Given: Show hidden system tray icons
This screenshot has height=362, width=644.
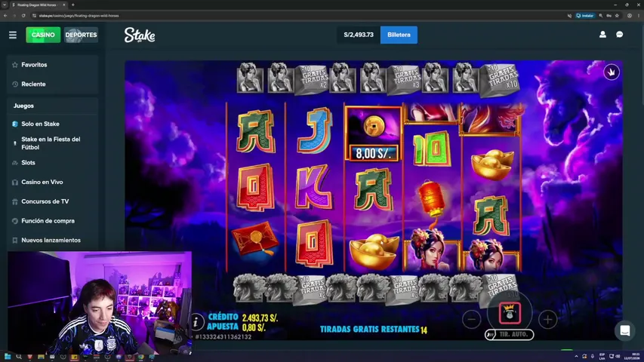Looking at the screenshot, I should pos(576,356).
